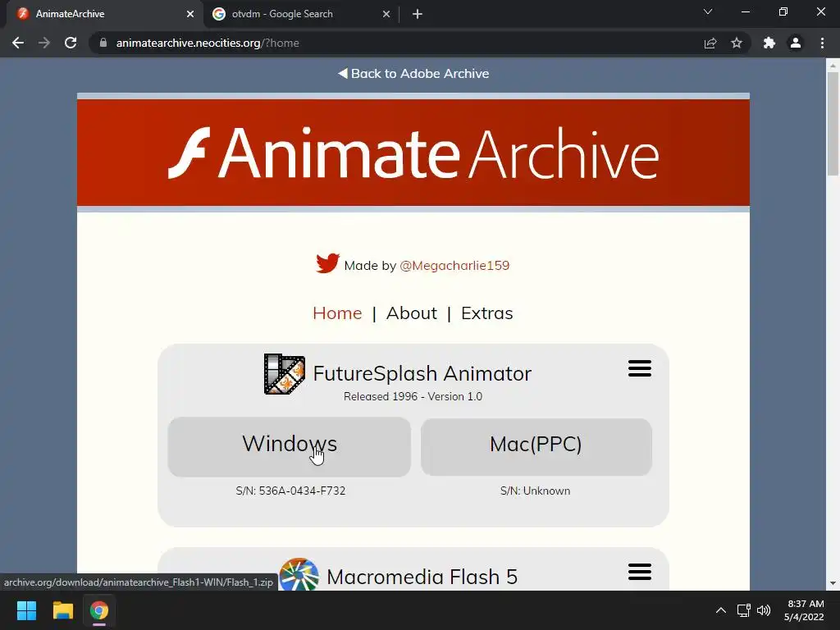Image resolution: width=840 pixels, height=630 pixels.
Task: Download FutureSplash Animator for Windows
Action: (290, 447)
